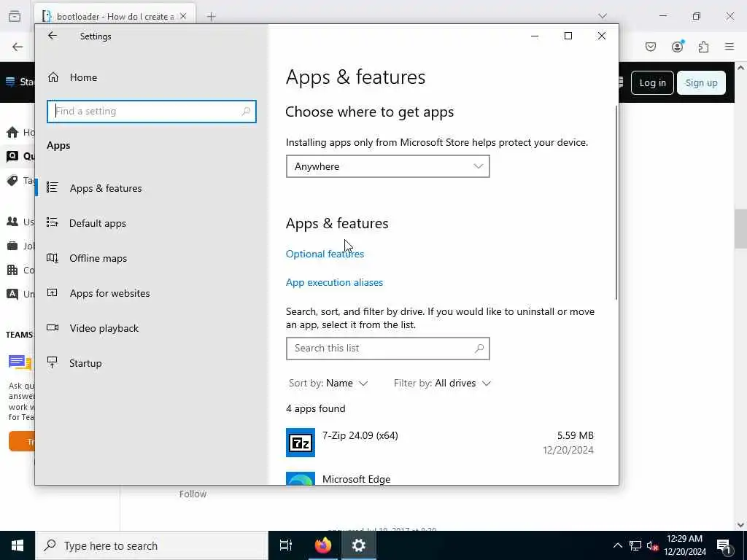Click Log in on browser page

[652, 83]
